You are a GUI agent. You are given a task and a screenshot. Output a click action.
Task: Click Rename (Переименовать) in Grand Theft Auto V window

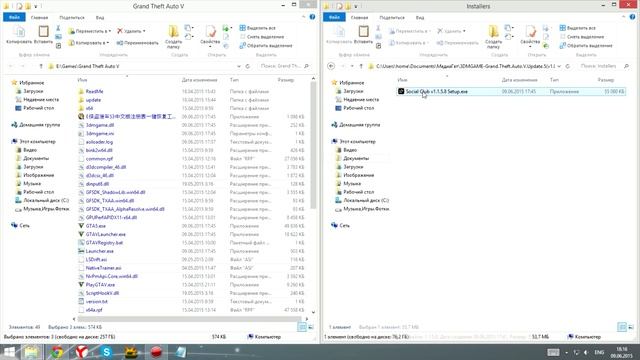pyautogui.click(x=138, y=42)
